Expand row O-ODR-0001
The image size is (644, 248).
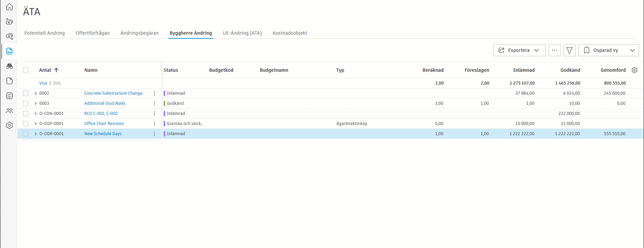pos(36,134)
